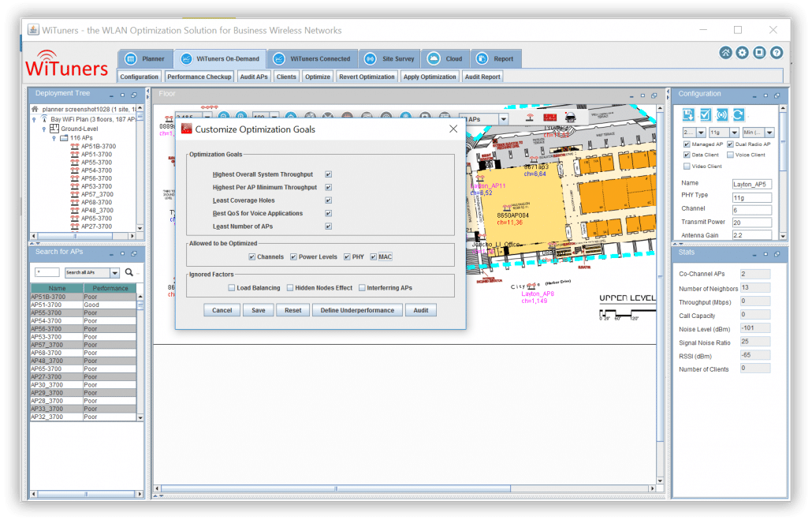The width and height of the screenshot is (812, 520).
Task: Open the Report tab
Action: [x=496, y=58]
